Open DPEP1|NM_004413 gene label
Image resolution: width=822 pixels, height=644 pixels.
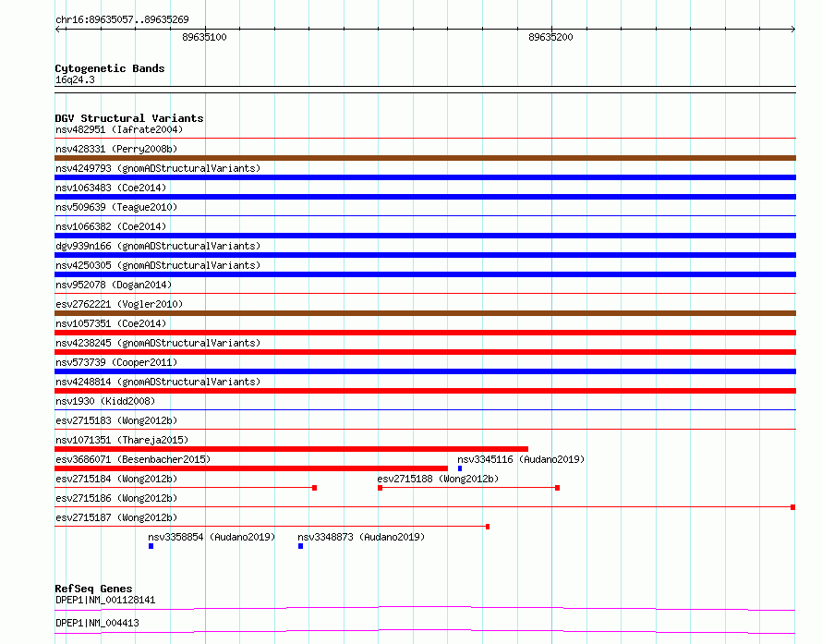[97, 623]
